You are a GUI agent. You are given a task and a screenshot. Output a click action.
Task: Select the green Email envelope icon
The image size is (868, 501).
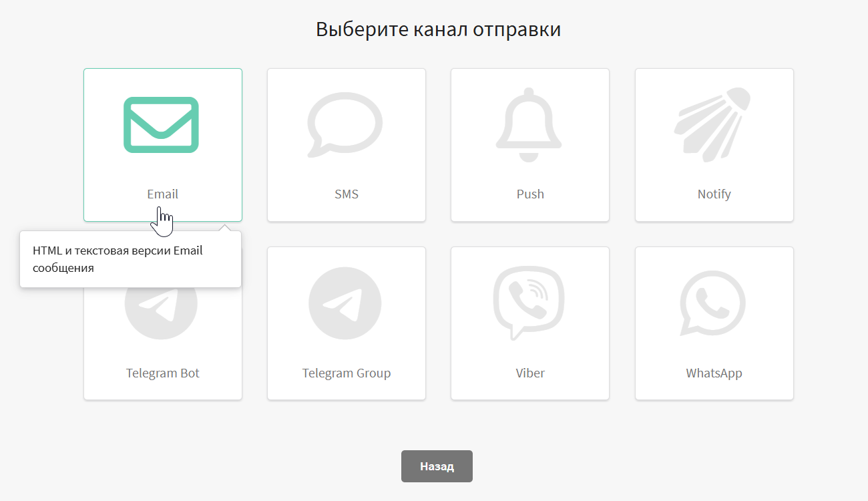(162, 125)
